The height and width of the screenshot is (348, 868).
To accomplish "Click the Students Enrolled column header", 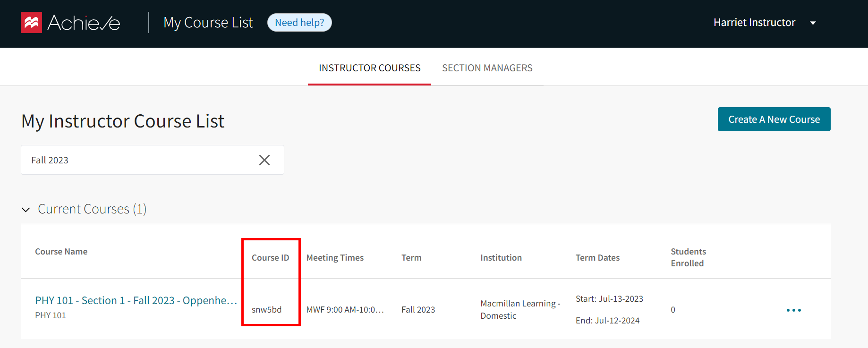I will click(688, 257).
